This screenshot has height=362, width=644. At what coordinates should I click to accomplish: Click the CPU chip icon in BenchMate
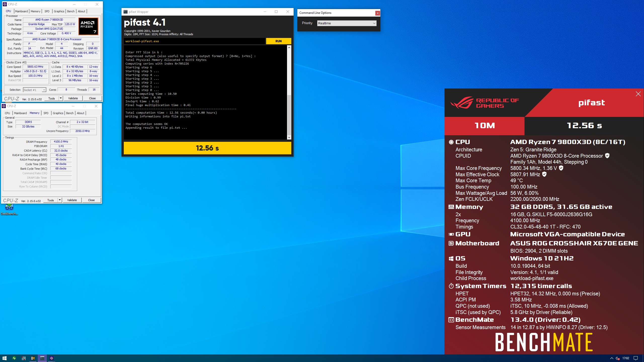tap(451, 142)
